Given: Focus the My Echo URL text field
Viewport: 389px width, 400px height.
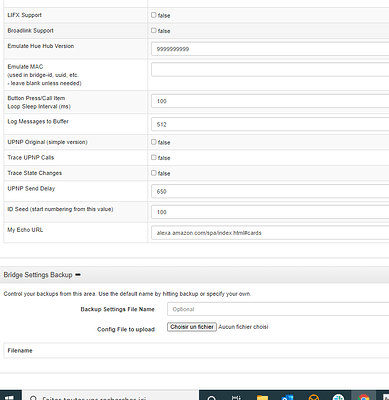Looking at the screenshot, I should tap(270, 233).
